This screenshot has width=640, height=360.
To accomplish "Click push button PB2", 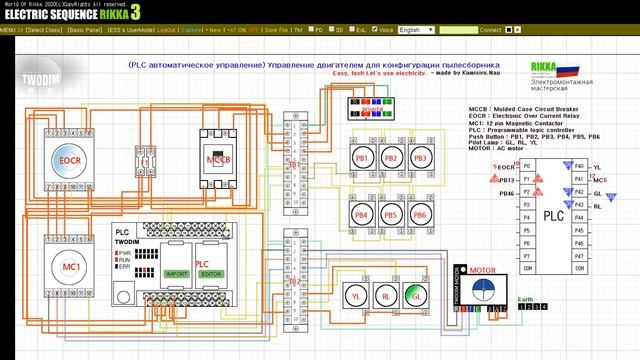I will 391,158.
